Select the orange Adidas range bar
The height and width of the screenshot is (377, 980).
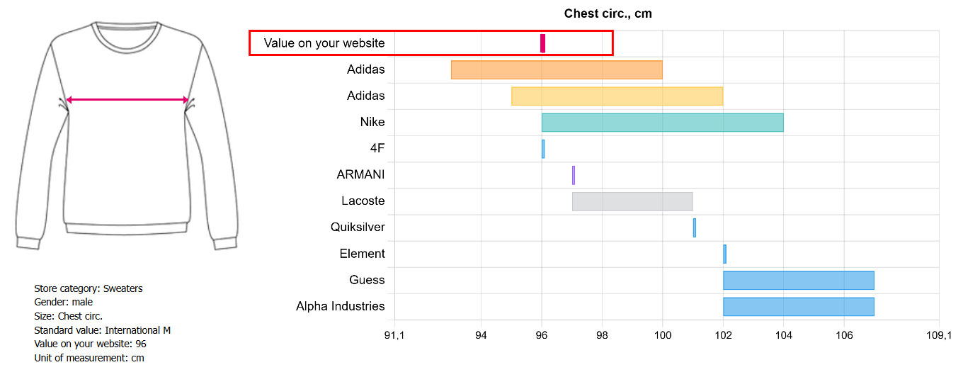[557, 69]
